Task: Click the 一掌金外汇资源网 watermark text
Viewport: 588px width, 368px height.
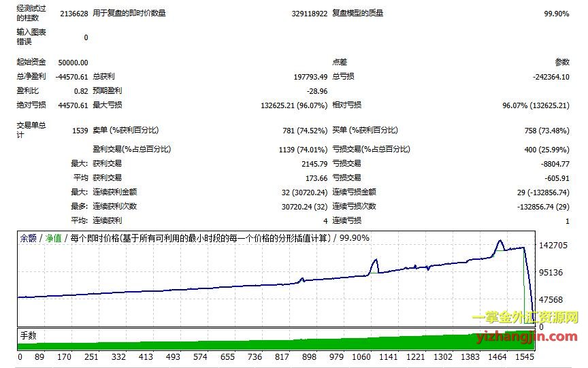Action: [524, 318]
